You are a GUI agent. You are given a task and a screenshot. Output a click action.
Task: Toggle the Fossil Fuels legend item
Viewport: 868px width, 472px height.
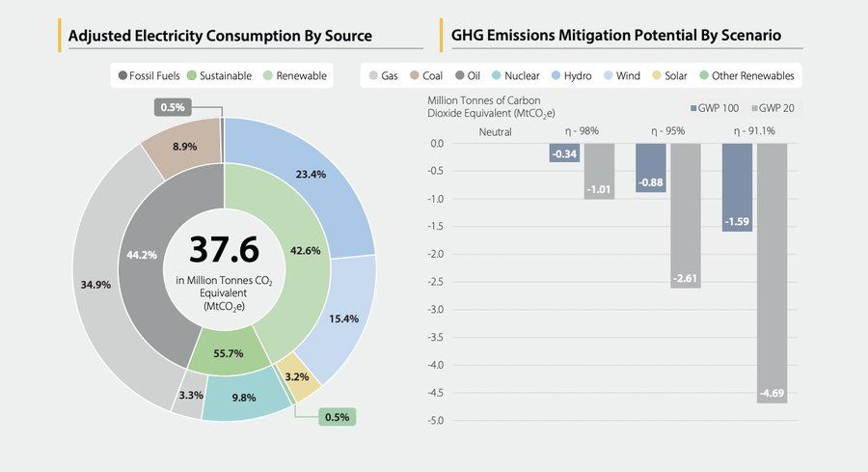click(148, 75)
